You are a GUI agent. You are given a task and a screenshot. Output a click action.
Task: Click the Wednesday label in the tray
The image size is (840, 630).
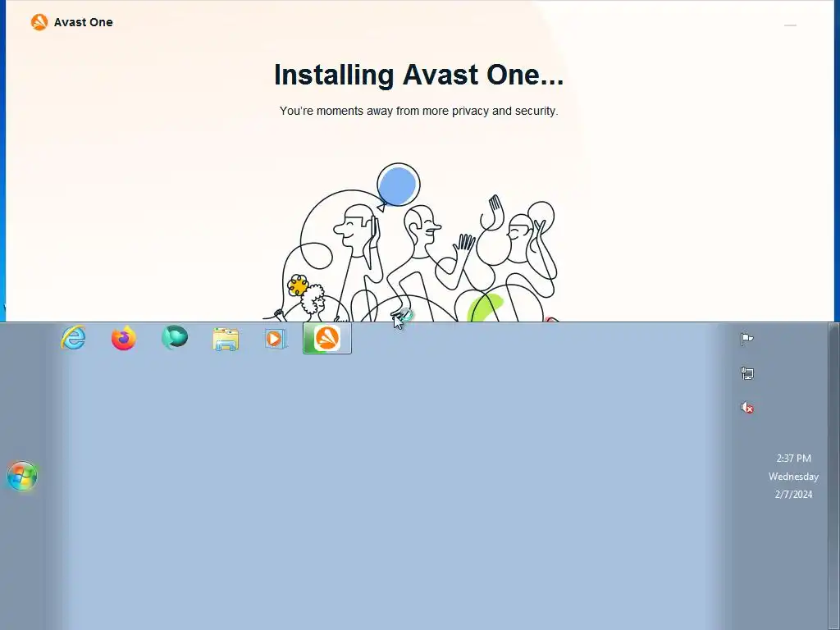(793, 477)
